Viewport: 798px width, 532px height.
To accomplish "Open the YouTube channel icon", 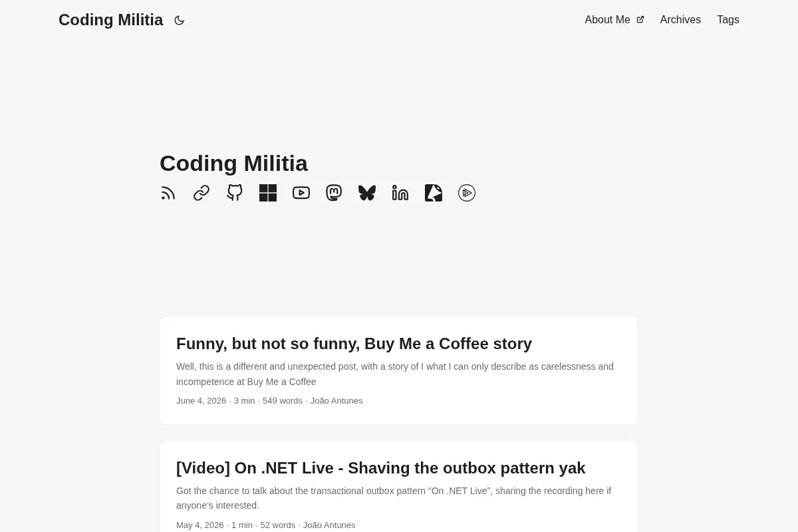I will [x=301, y=193].
